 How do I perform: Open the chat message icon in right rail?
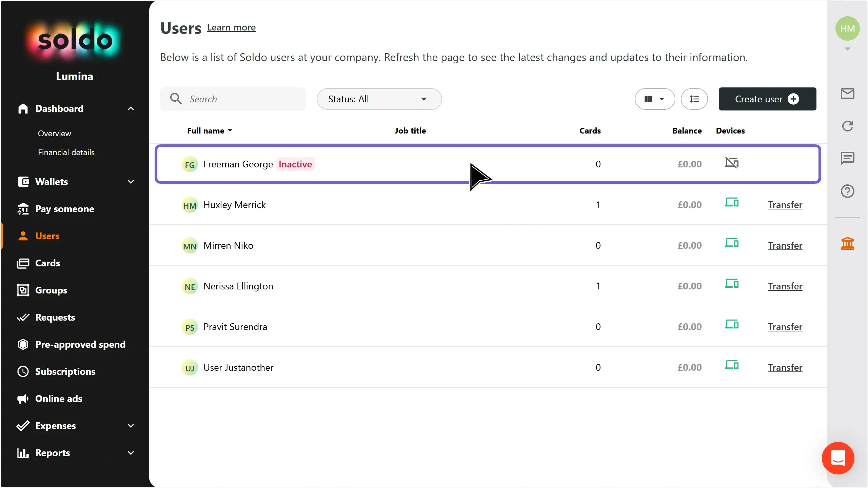point(847,158)
